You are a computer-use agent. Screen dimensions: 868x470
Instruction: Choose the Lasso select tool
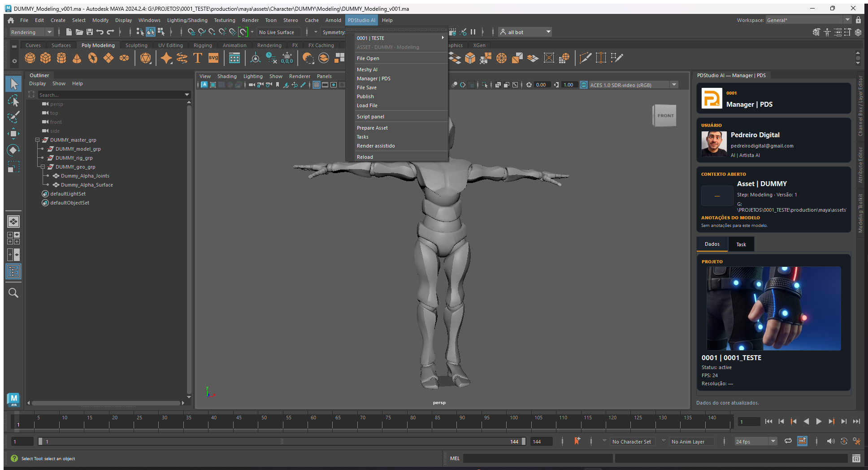click(13, 100)
